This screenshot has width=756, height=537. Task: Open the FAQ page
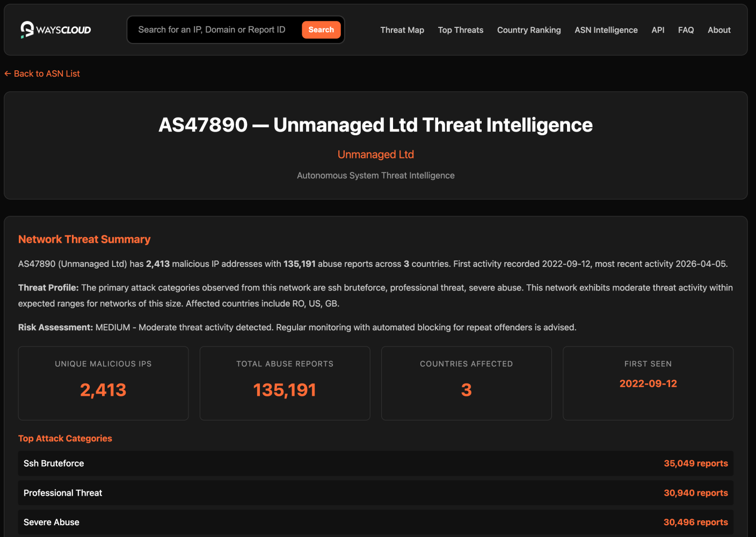686,30
